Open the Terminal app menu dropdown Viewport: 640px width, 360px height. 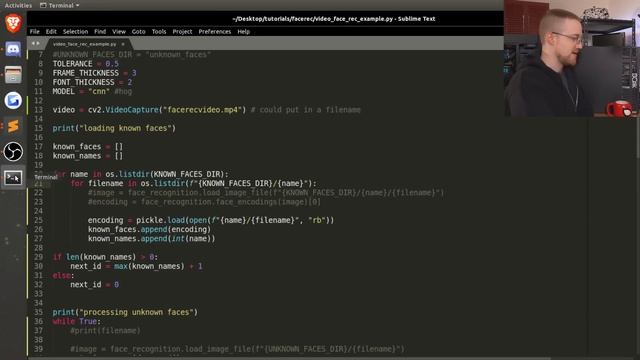(x=60, y=5)
